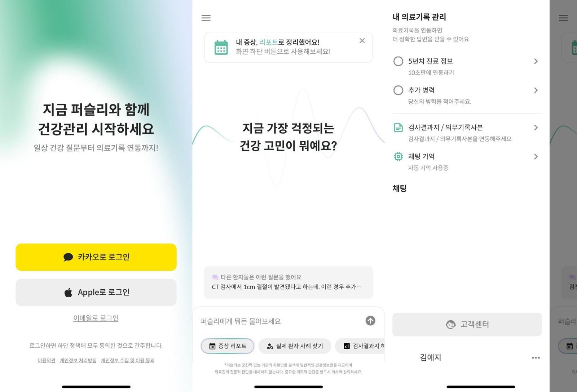The width and height of the screenshot is (577, 392).
Task: Click the 채팅 기억 chip icon
Action: click(x=398, y=156)
